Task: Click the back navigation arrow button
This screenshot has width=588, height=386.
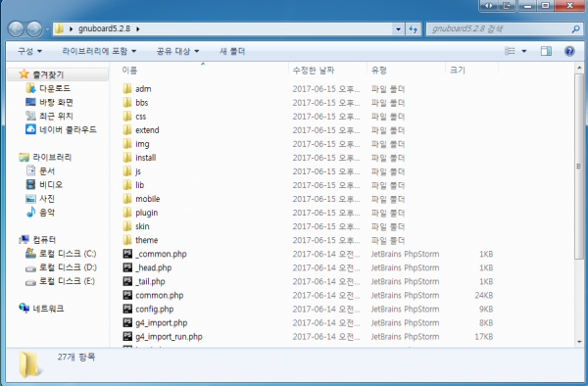Action: pos(16,28)
